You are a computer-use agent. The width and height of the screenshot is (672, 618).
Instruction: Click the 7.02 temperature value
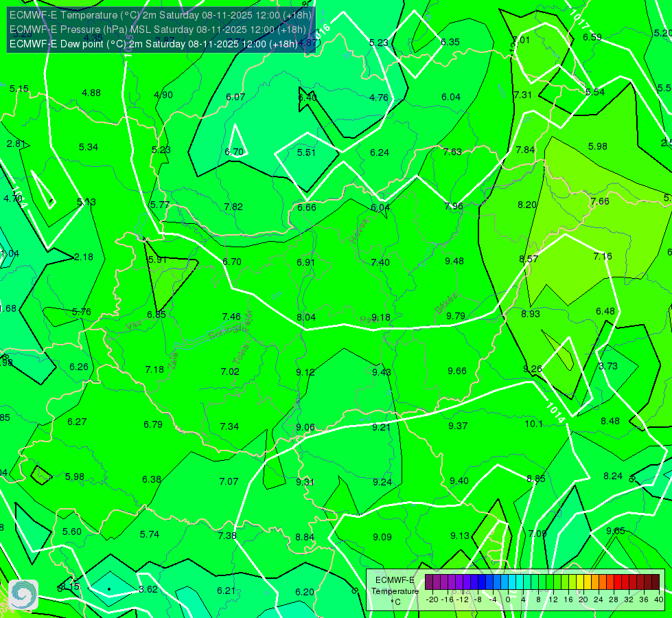coord(230,371)
